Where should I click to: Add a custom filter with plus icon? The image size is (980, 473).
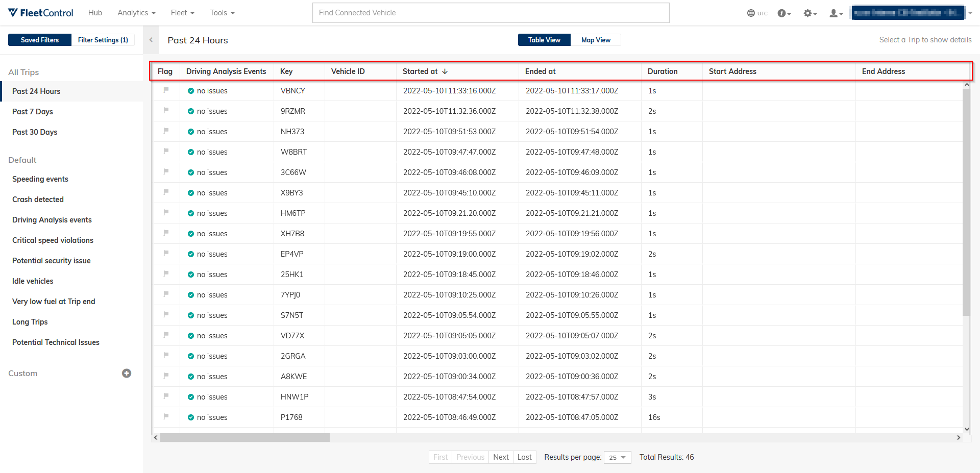point(127,373)
